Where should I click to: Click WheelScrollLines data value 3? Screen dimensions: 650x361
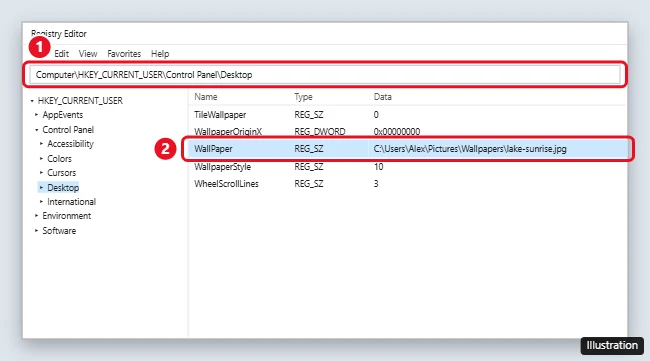click(376, 184)
